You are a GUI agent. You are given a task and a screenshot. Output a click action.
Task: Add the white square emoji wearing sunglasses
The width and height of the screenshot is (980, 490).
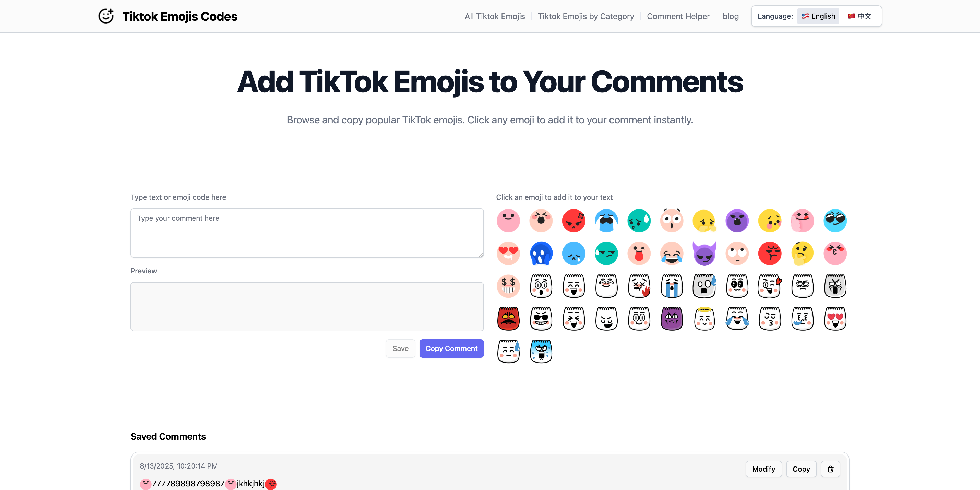click(x=541, y=319)
